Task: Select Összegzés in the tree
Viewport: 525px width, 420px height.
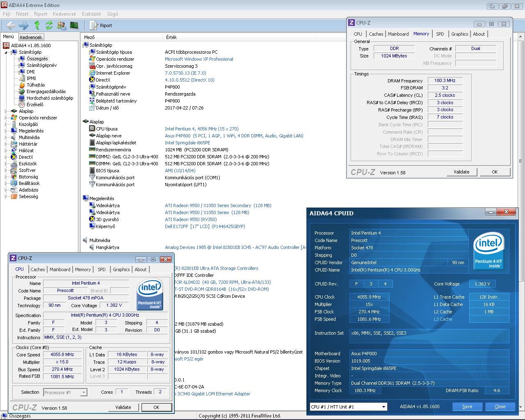Action: tap(37, 59)
